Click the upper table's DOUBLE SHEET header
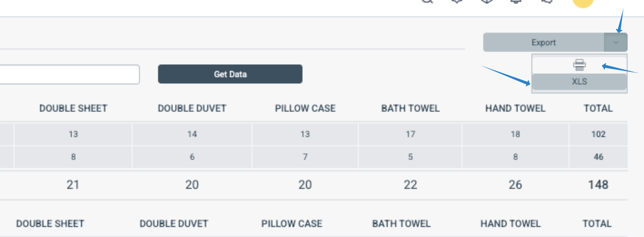This screenshot has width=644, height=237. pyautogui.click(x=73, y=108)
